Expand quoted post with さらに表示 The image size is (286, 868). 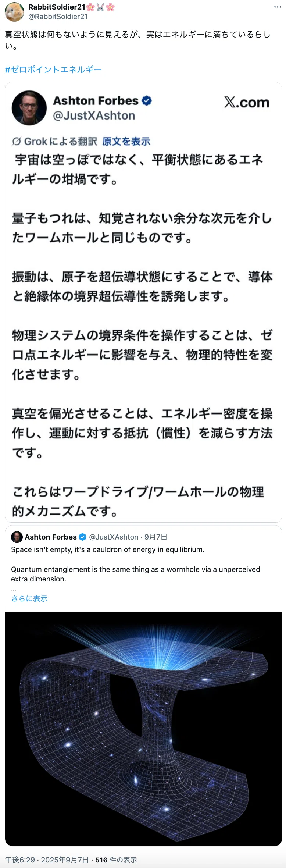[x=29, y=598]
